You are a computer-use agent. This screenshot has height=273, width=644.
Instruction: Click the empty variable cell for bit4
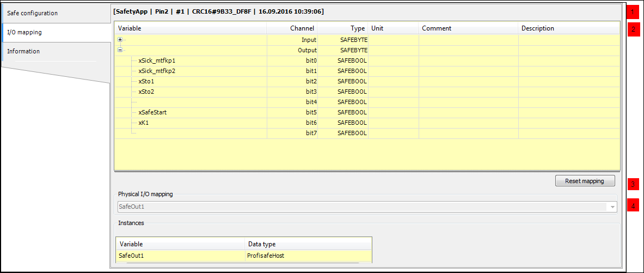(x=196, y=102)
